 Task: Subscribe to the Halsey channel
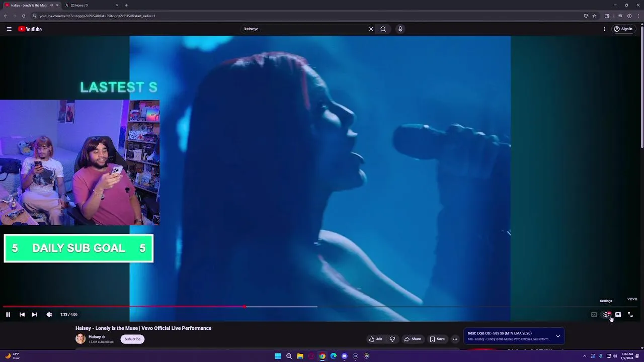133,339
